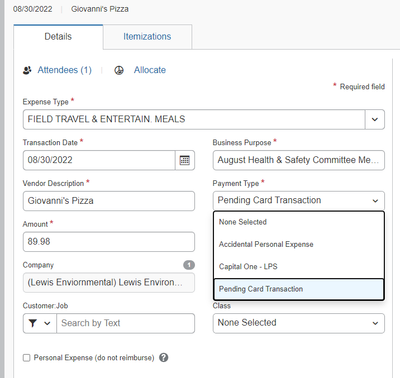400x378 pixels.
Task: Click into the Transaction Date field
Action: coord(99,160)
